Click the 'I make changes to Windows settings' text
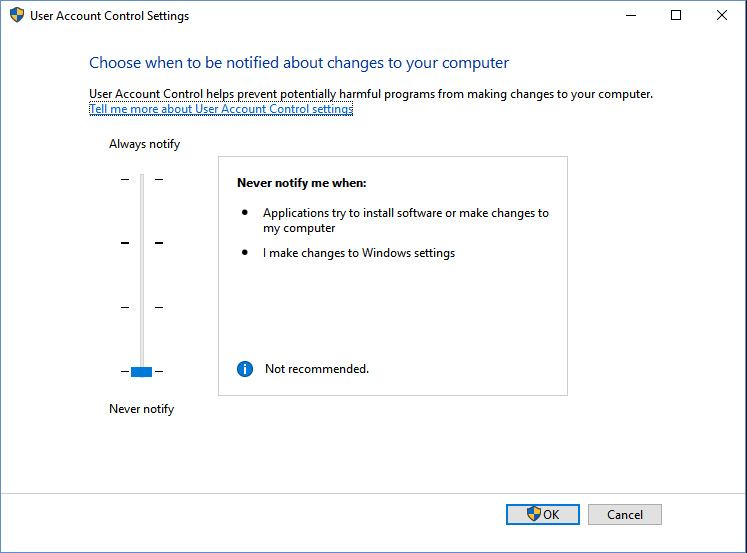 click(358, 253)
